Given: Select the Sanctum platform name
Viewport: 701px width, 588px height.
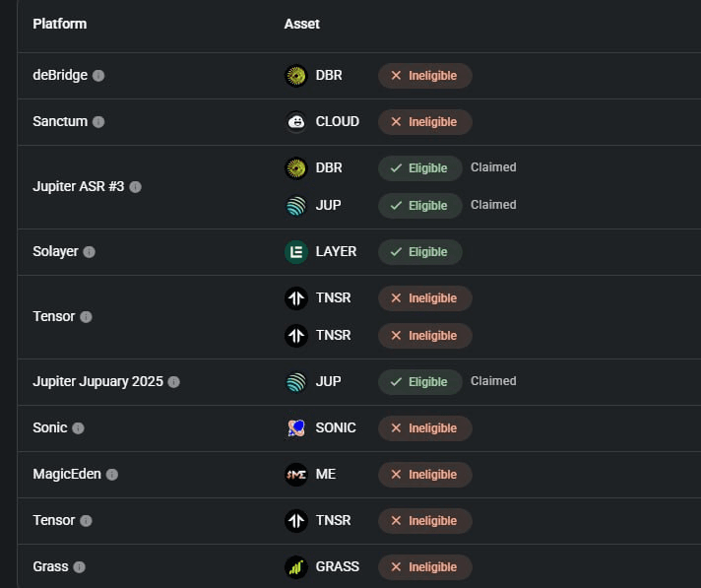Looking at the screenshot, I should 60,121.
